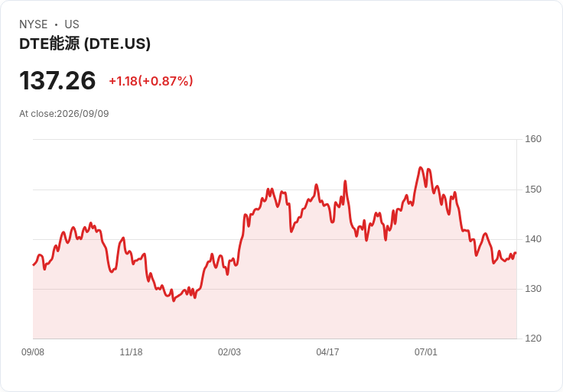This screenshot has height=392, width=563.
Task: Click the +1.18(+0.87%) price change
Action: click(151, 81)
